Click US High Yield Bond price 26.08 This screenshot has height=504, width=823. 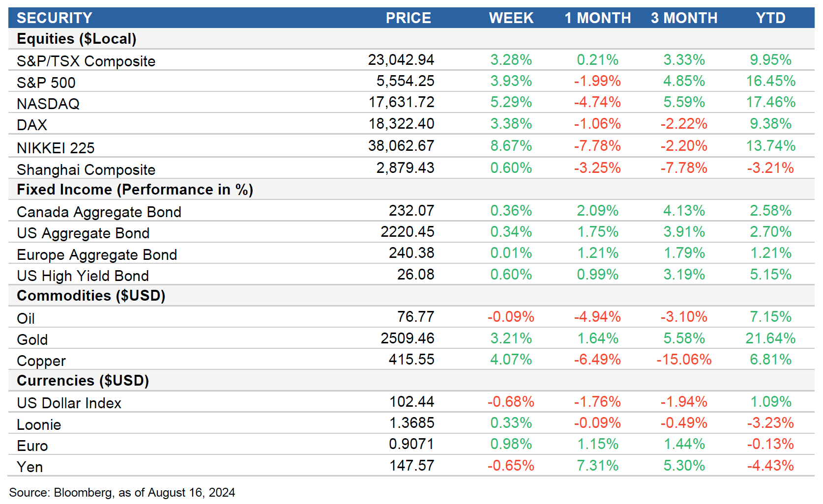[x=415, y=275]
